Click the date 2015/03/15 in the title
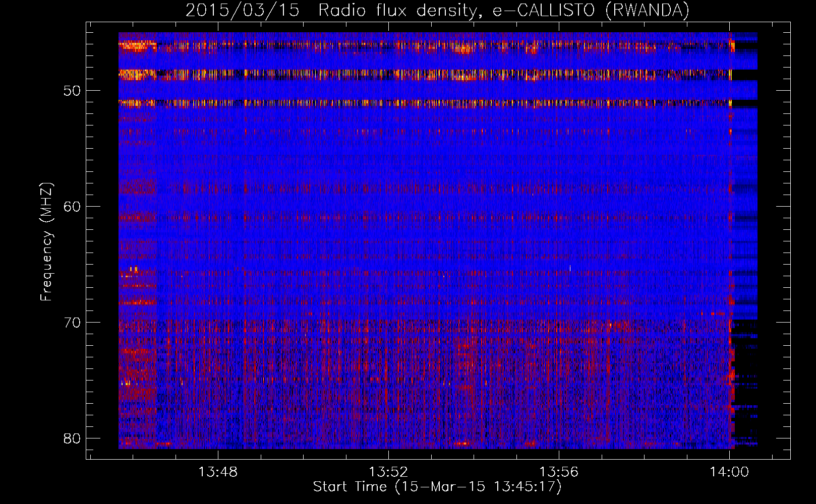Screen dimensions: 816x504 point(243,10)
